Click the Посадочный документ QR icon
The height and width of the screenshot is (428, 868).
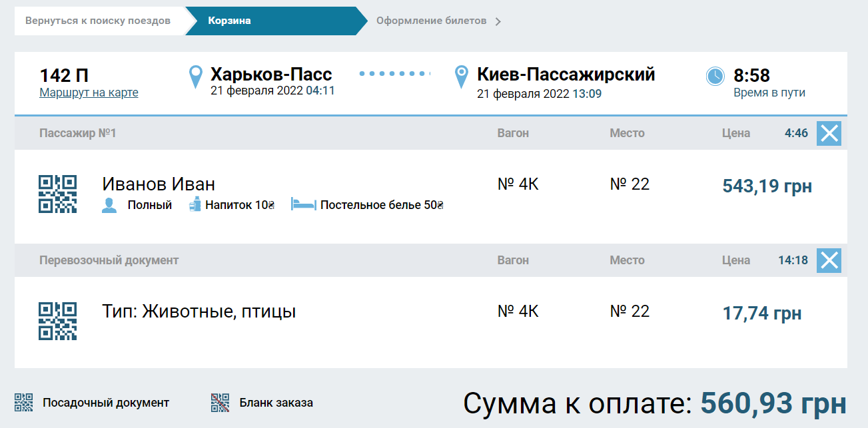[x=25, y=403]
